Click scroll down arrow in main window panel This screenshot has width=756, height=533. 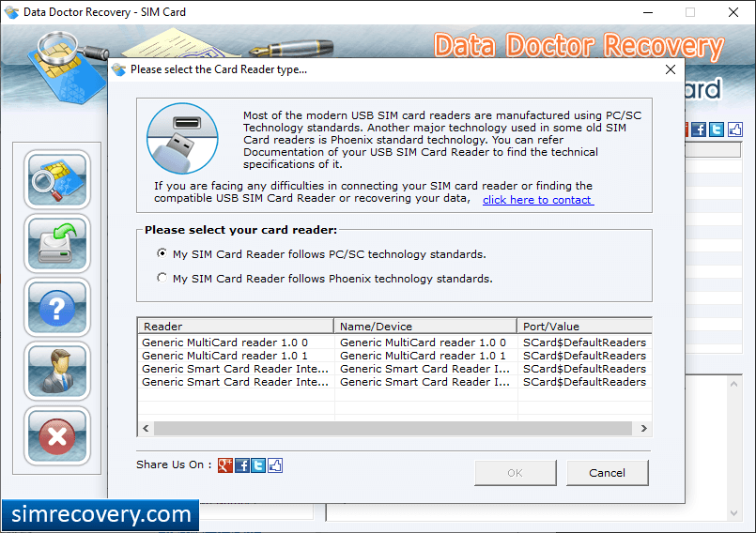[733, 513]
